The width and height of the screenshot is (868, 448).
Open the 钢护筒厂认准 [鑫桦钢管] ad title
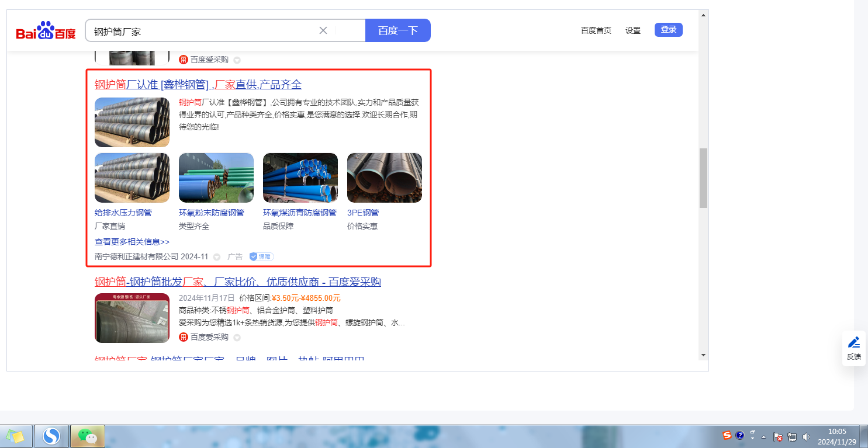198,85
